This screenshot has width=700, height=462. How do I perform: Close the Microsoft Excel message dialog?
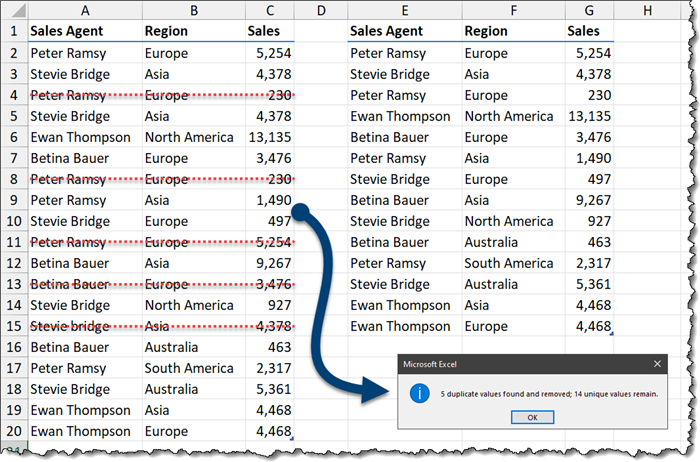657,365
